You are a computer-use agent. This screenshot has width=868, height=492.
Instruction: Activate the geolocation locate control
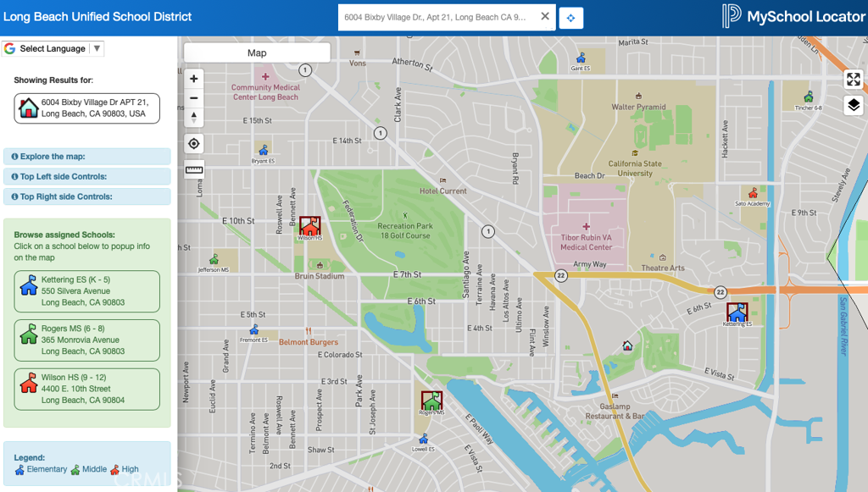click(x=193, y=144)
